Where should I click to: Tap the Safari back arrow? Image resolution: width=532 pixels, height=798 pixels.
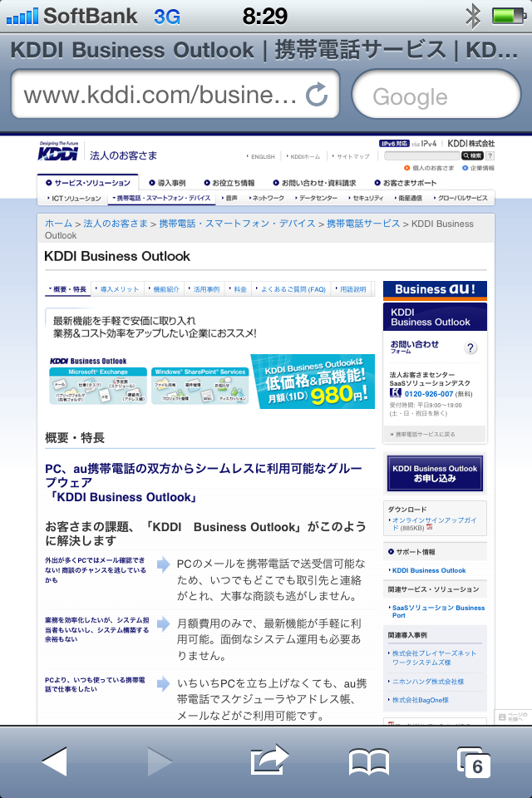(55, 761)
